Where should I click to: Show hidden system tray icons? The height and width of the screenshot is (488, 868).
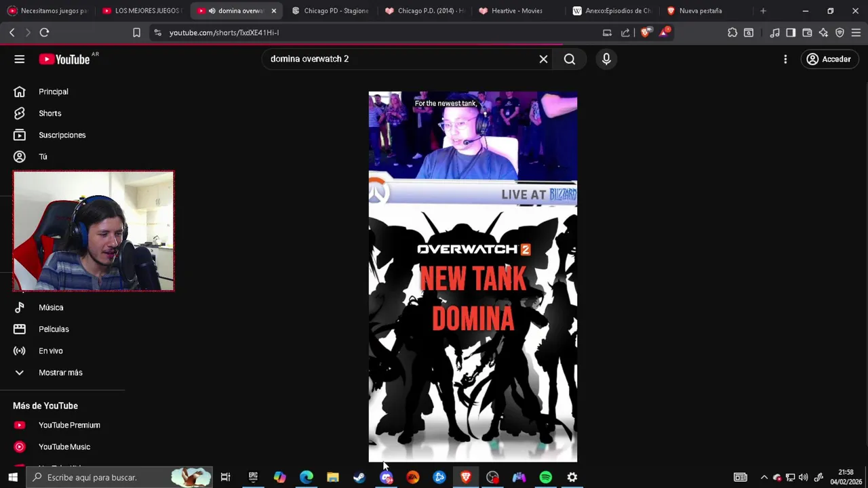tap(764, 477)
